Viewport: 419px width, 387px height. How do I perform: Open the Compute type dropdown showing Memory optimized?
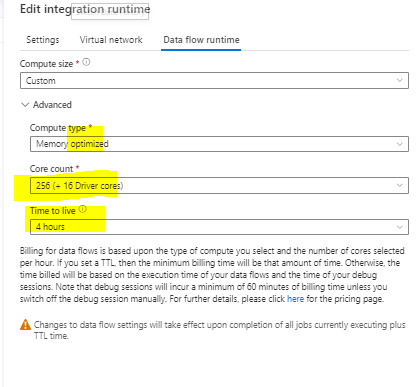point(219,144)
